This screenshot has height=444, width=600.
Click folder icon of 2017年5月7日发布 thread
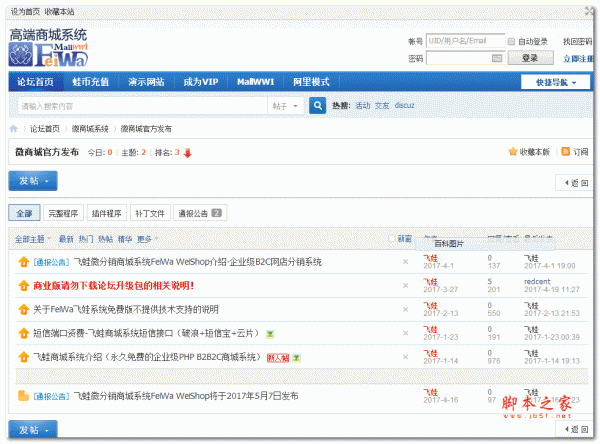(24, 396)
